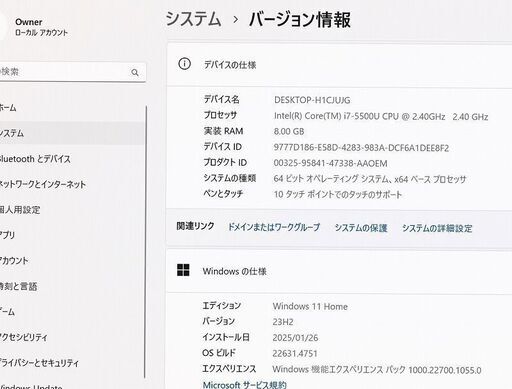Click the ローカル アカウント text
The height and width of the screenshot is (389, 512).
(41, 33)
